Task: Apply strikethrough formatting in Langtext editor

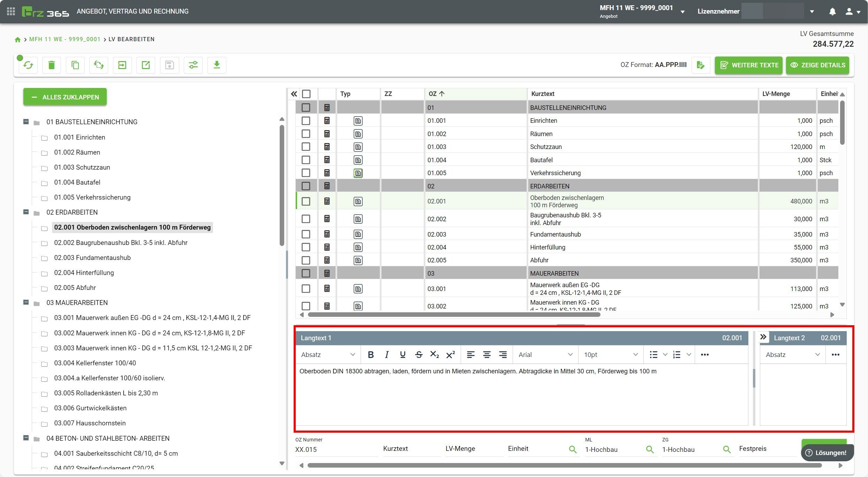Action: click(x=418, y=355)
